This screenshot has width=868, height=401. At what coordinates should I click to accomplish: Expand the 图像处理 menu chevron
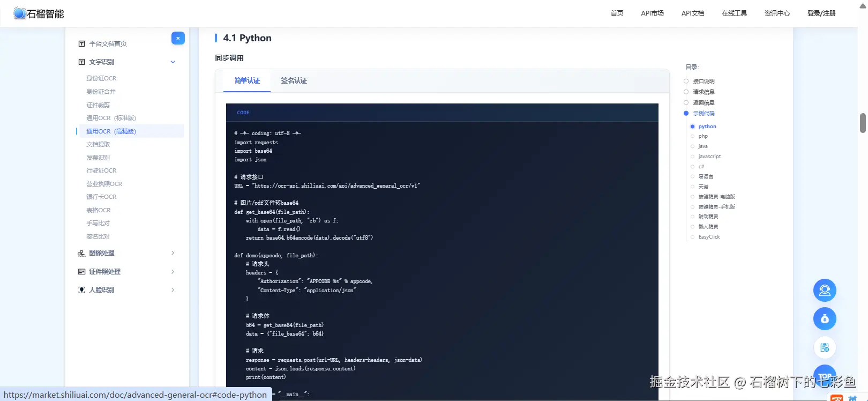[x=173, y=253]
